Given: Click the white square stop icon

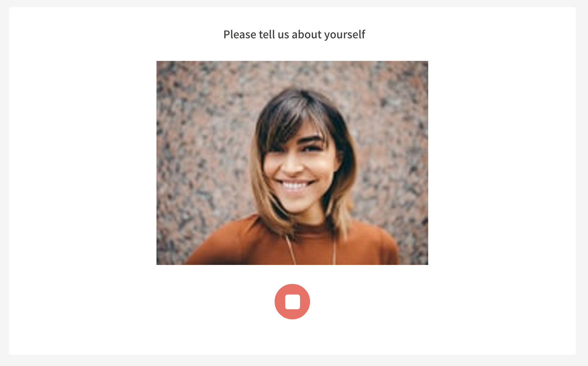Looking at the screenshot, I should (293, 302).
